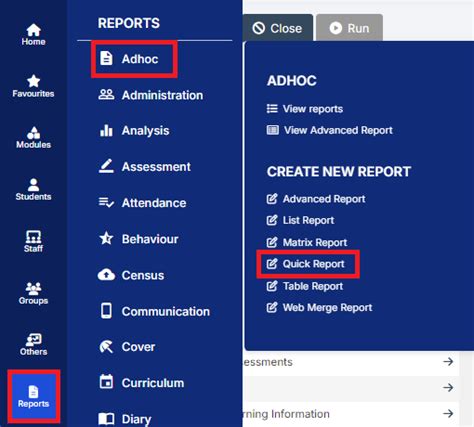This screenshot has width=474, height=427.
Task: Open the Staff icon in sidebar
Action: click(33, 237)
